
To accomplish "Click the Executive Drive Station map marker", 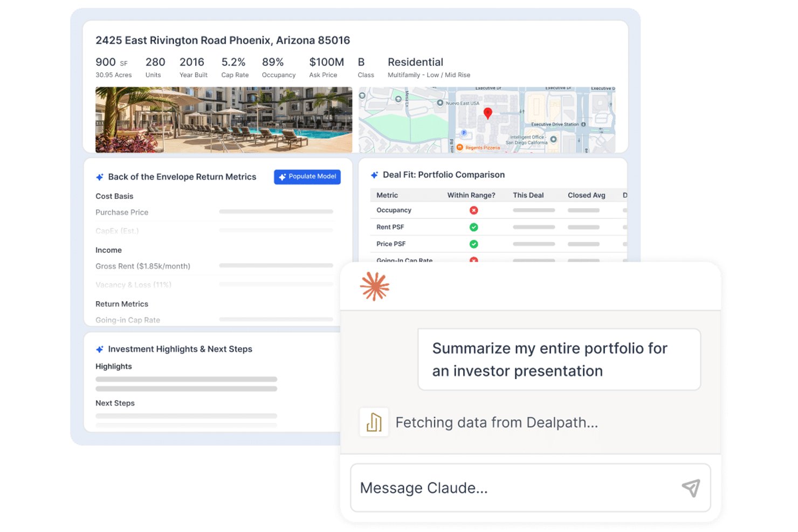I will [583, 125].
